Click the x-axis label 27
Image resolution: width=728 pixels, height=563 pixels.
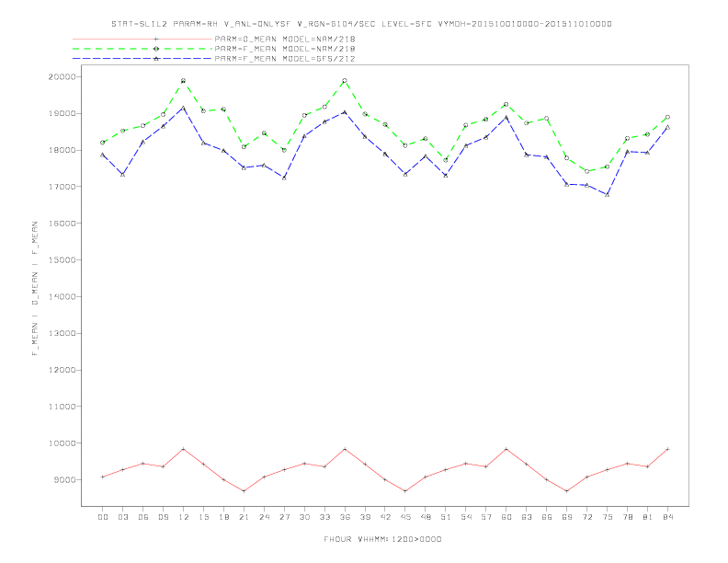tap(284, 517)
